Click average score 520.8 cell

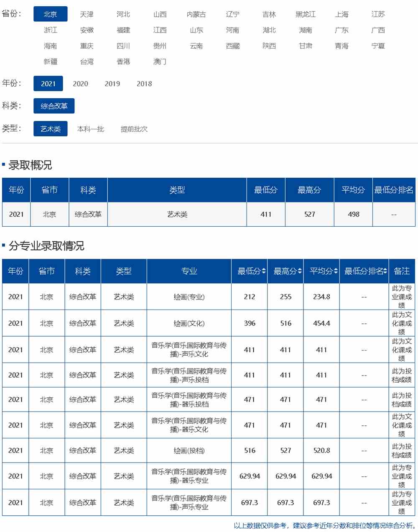click(321, 450)
